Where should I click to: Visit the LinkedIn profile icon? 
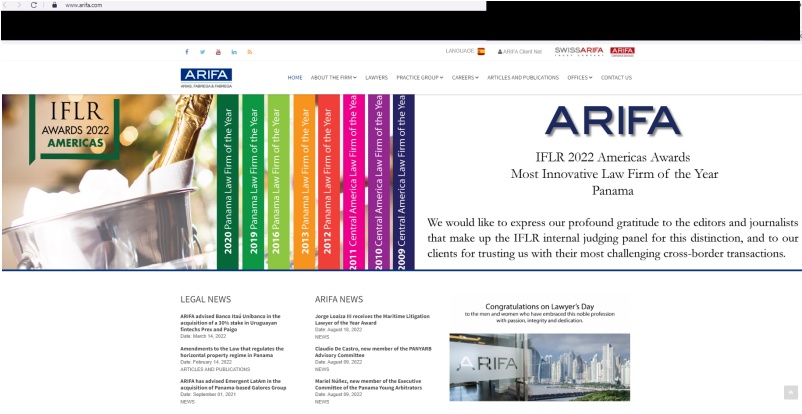tap(234, 51)
